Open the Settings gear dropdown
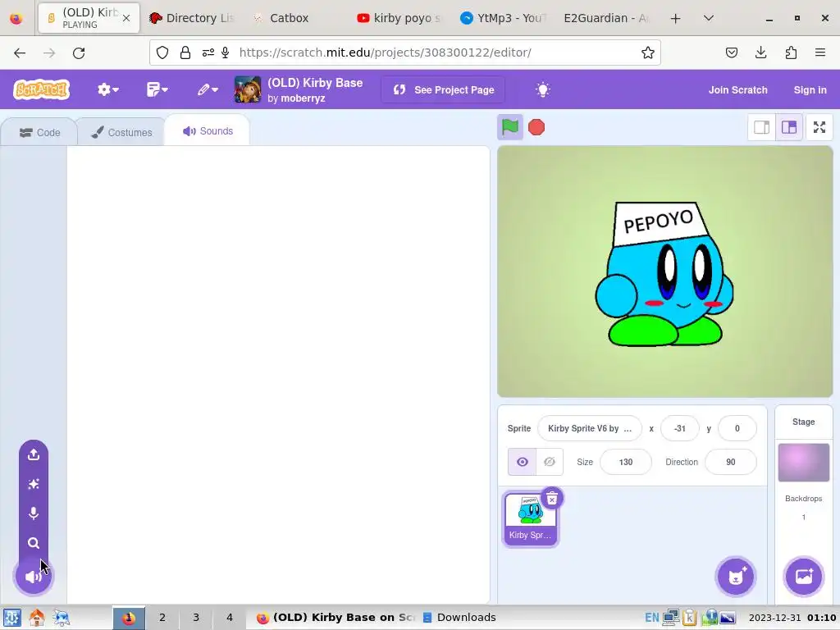The height and width of the screenshot is (630, 840). (107, 89)
